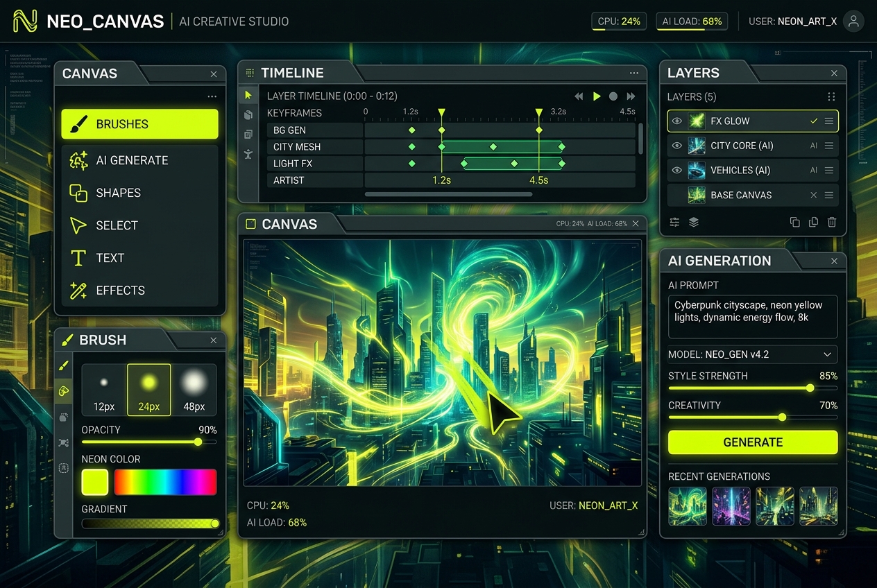Open user avatar icon for NEON_ART_X
The image size is (877, 588).
853,21
